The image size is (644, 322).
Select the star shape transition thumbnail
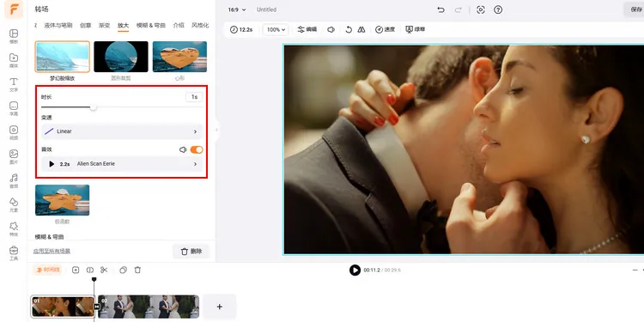point(63,200)
